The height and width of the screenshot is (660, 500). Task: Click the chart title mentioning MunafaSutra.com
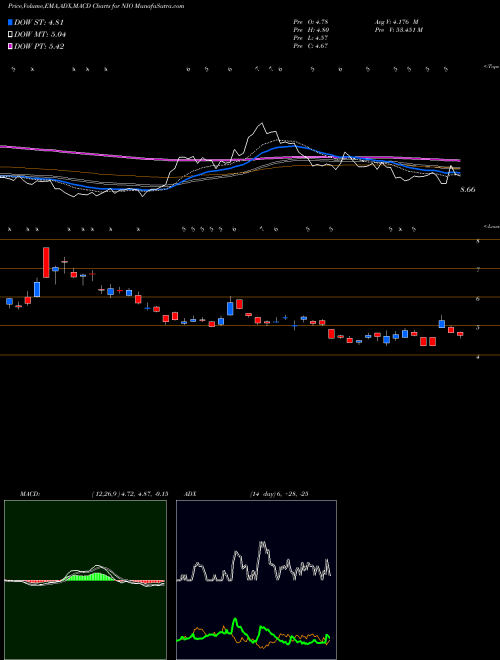click(x=96, y=7)
